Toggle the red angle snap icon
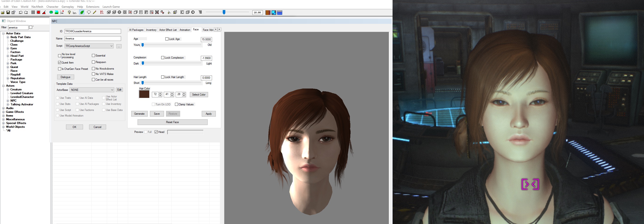644x224 pixels. pyautogui.click(x=44, y=13)
